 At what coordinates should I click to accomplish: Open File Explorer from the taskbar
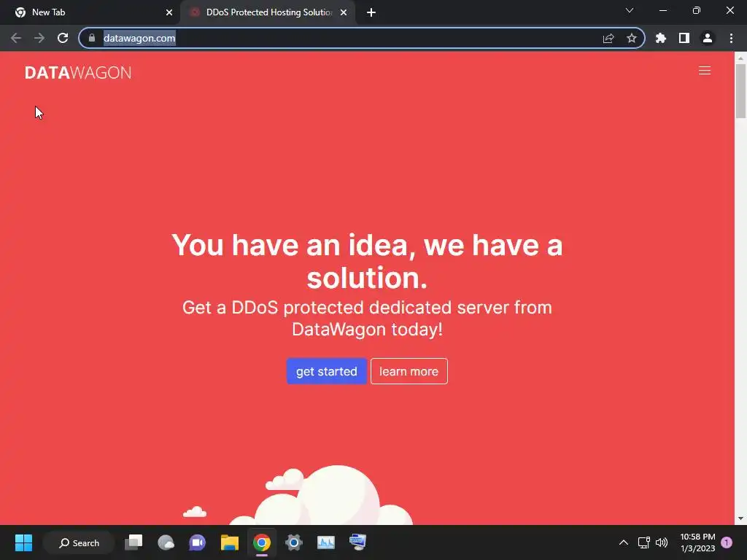coord(230,542)
